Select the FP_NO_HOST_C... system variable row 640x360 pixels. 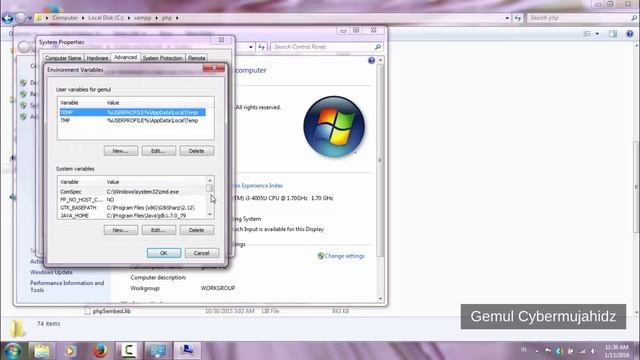pos(132,200)
